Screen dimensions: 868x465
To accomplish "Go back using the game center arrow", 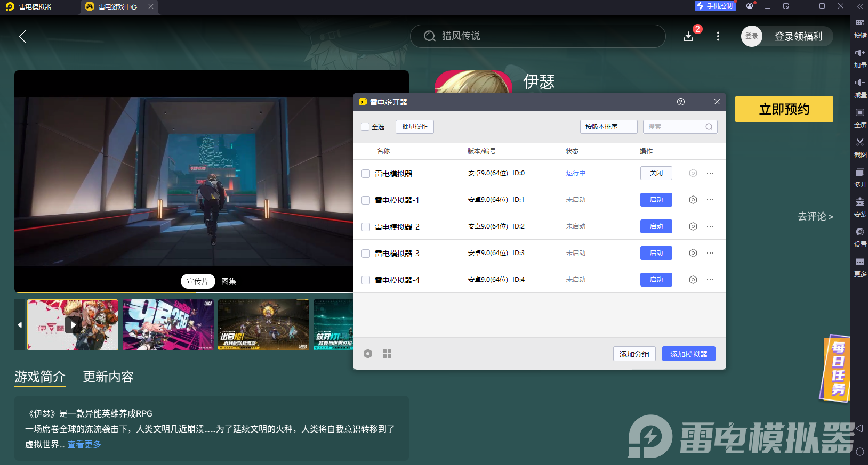I will pos(22,36).
